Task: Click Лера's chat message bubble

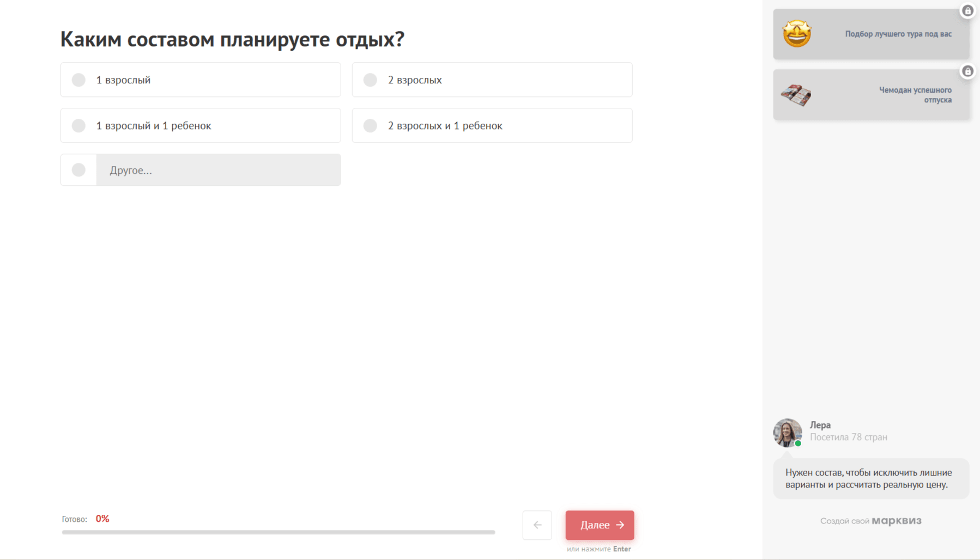Action: point(870,479)
